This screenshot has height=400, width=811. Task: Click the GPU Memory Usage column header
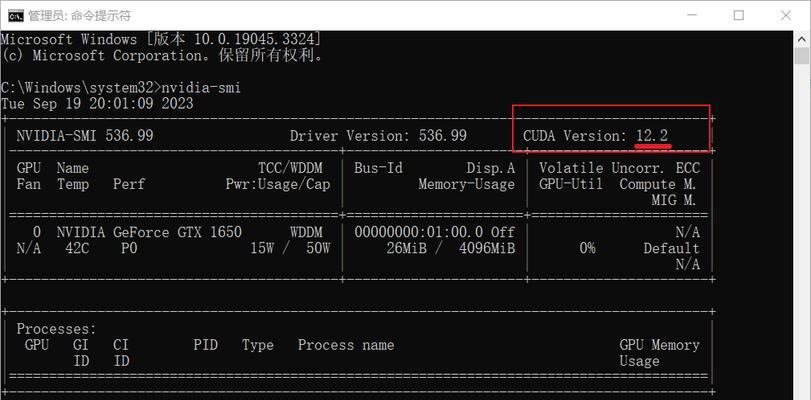pos(659,352)
